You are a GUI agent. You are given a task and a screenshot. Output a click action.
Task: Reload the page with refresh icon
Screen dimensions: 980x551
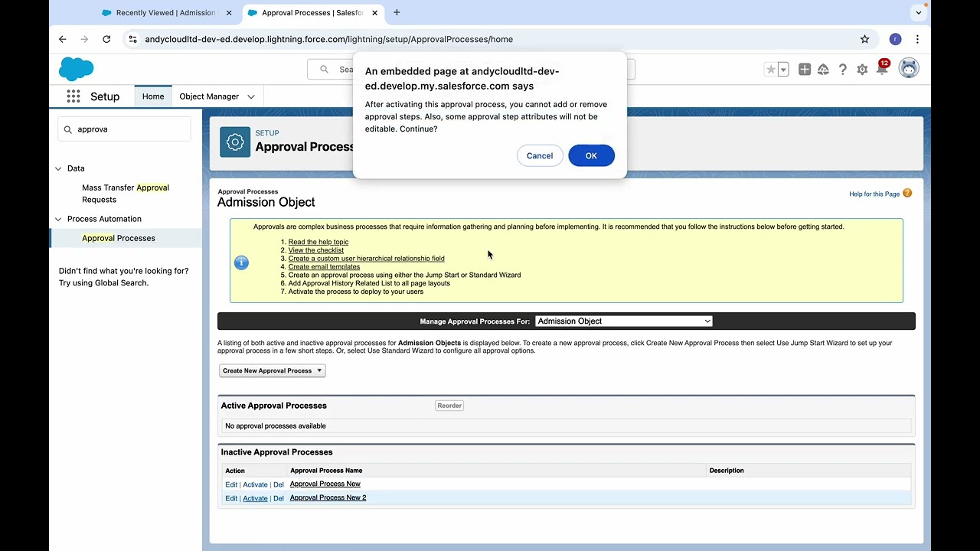106,39
